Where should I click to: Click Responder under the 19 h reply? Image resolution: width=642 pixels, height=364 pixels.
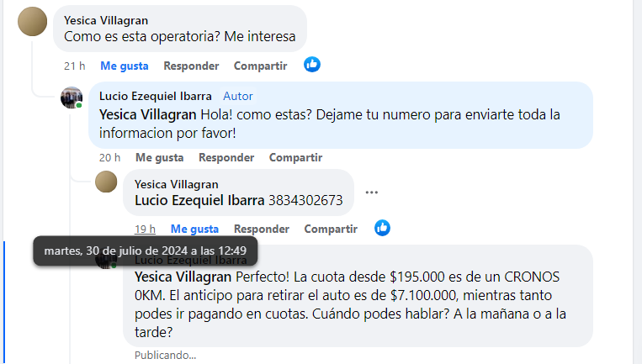point(262,229)
